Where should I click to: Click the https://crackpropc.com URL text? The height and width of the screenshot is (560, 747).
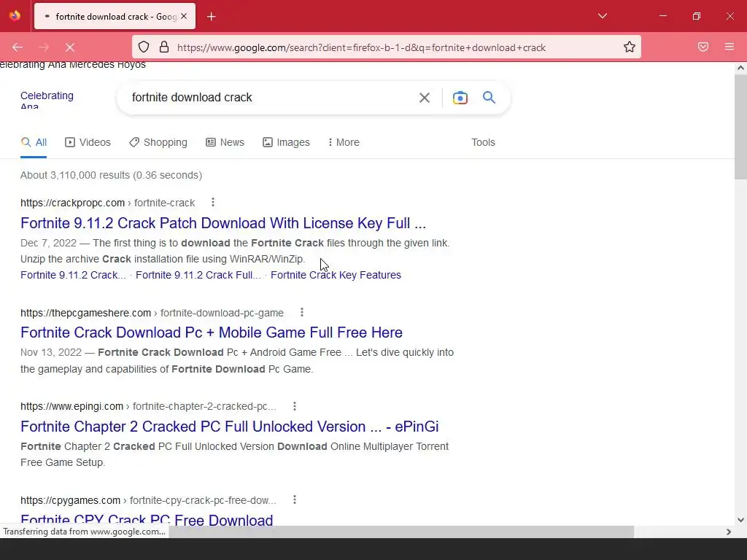tap(72, 203)
